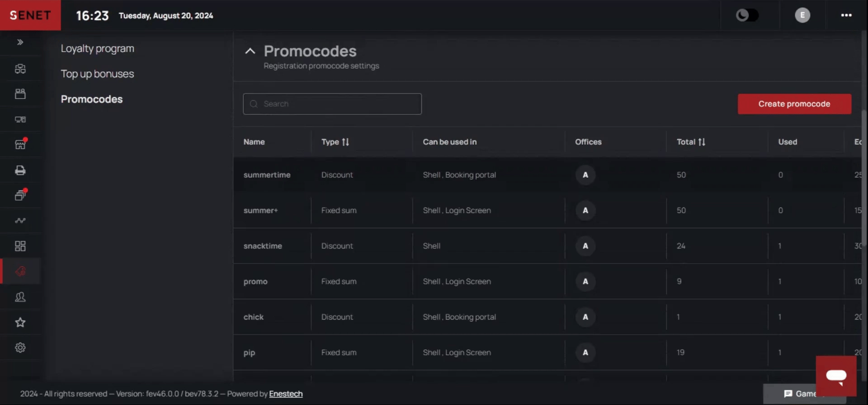Open the three-dot menu in header
This screenshot has width=868, height=405.
(x=846, y=15)
